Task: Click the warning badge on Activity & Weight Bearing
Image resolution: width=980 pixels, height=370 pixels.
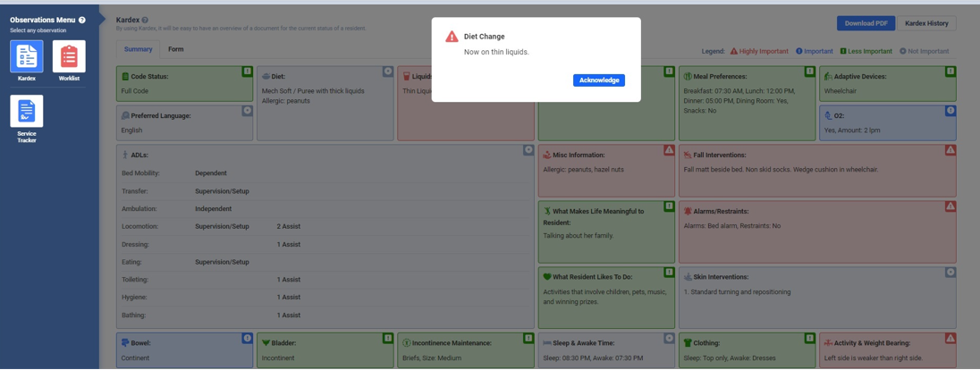Action: tap(950, 338)
